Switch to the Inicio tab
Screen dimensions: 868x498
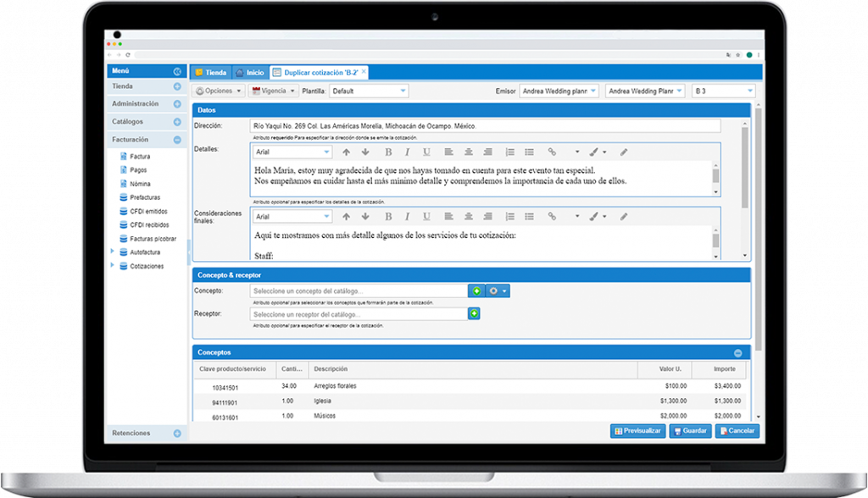tap(250, 73)
